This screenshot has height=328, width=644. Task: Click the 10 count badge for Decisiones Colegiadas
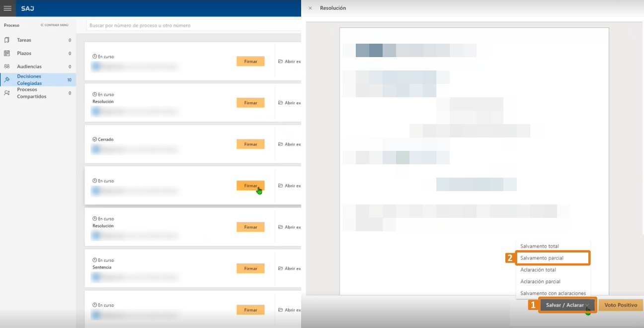tap(70, 80)
